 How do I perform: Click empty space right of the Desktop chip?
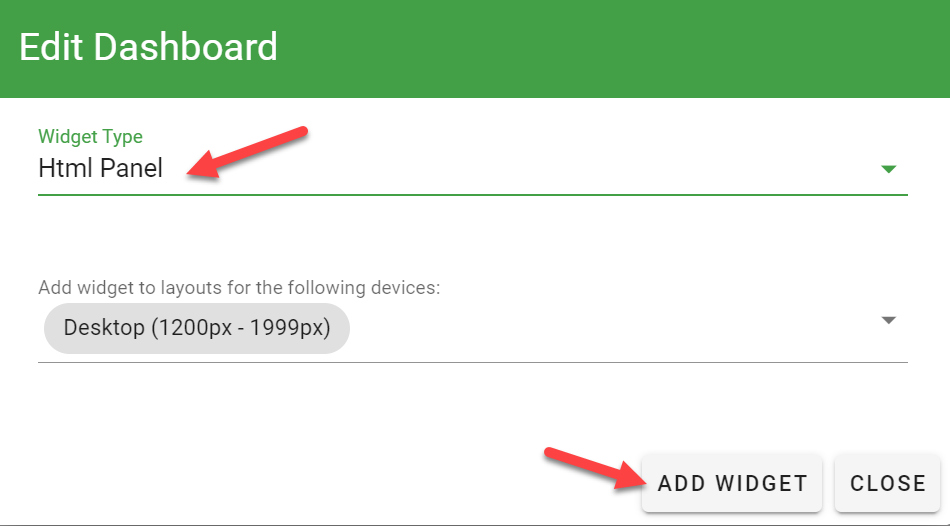point(600,327)
